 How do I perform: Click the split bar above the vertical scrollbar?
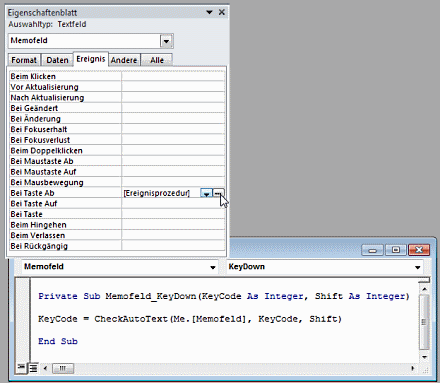tap(424, 280)
